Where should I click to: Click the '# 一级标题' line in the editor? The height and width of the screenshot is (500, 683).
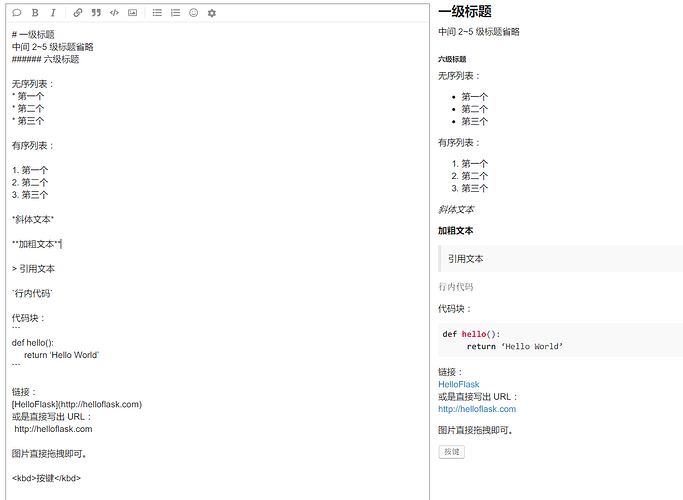click(33, 34)
